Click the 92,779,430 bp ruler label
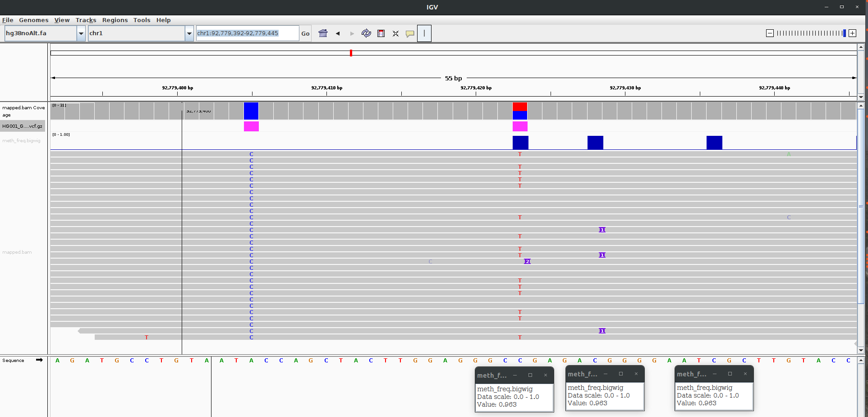This screenshot has height=417, width=868. pyautogui.click(x=625, y=88)
